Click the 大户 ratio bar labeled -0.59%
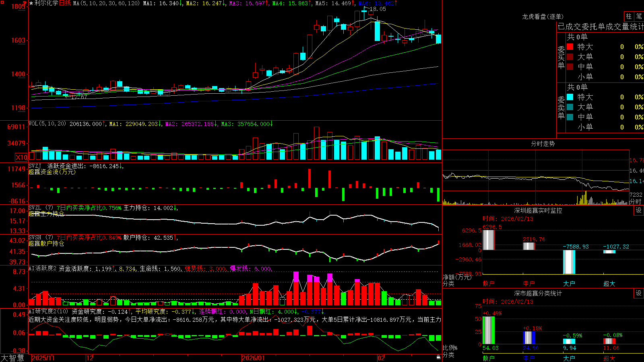The width and height of the screenshot is (644, 362). point(569,341)
